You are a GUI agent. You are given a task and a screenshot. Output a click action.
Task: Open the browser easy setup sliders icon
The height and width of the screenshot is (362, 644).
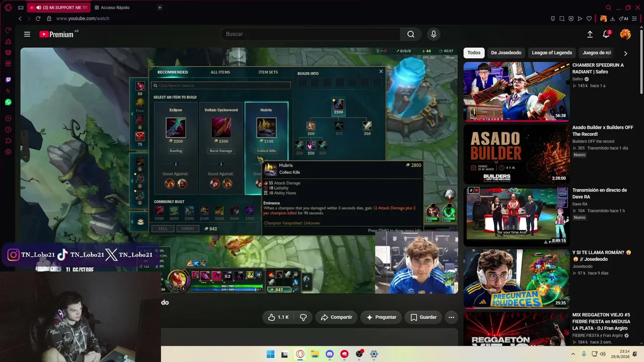tap(635, 19)
